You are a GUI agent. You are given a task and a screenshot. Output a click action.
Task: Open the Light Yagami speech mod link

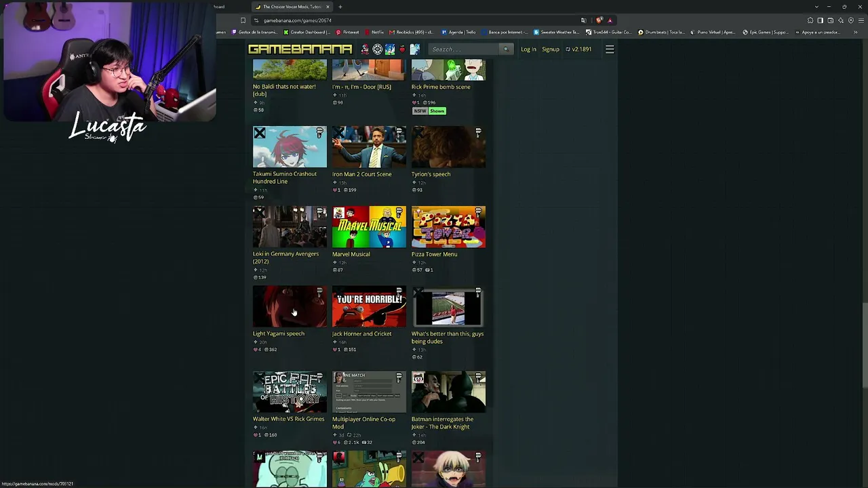[x=279, y=333]
